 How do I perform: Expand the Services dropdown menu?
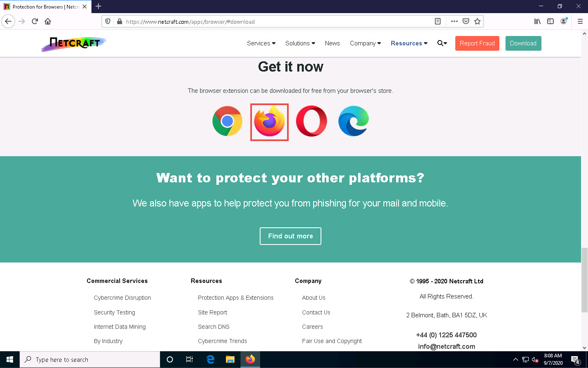(261, 43)
